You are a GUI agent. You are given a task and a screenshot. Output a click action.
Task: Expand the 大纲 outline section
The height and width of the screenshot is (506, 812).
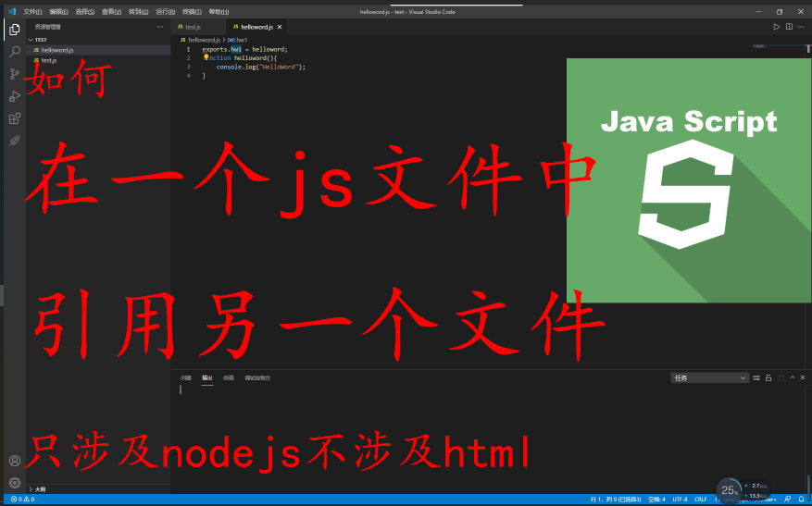(98, 489)
